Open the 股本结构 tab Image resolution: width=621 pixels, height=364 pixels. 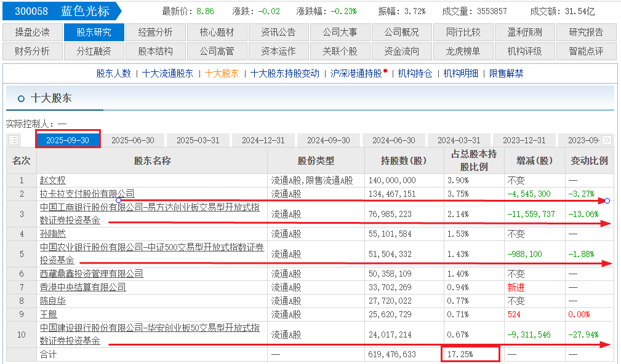click(x=155, y=51)
